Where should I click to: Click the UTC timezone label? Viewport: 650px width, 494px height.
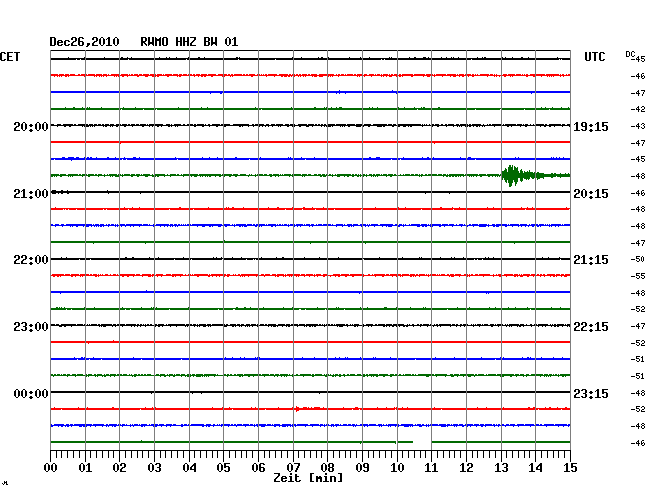[x=594, y=57]
